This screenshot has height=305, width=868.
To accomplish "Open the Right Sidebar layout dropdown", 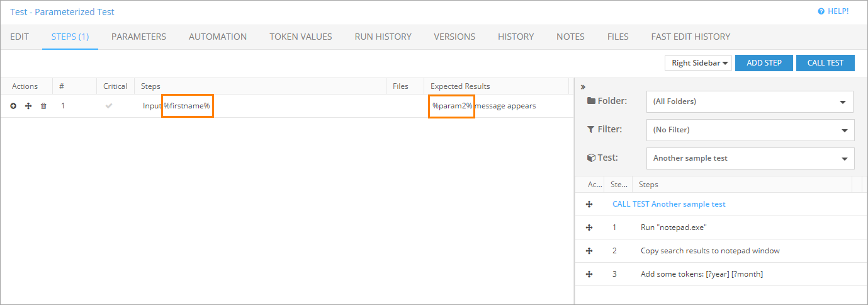I will [698, 63].
